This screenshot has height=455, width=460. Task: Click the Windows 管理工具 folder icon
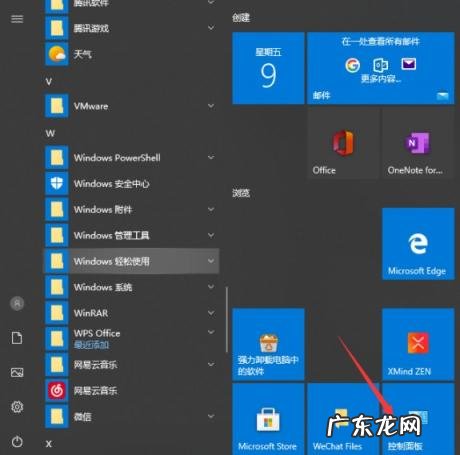57,235
